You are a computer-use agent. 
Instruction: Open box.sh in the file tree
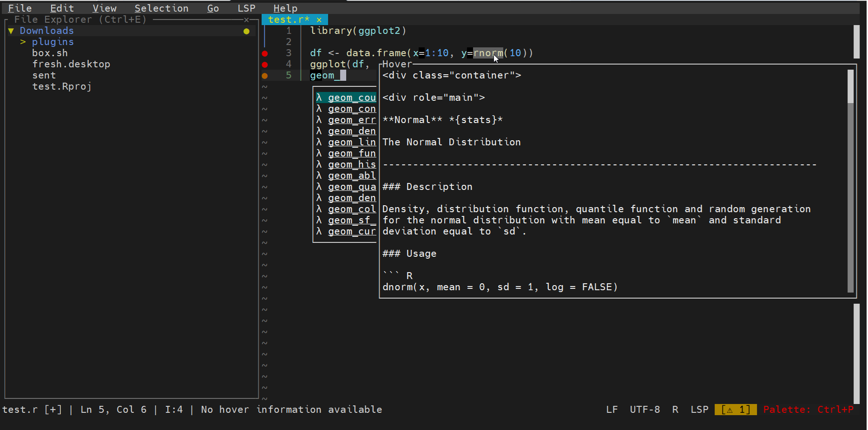[x=50, y=53]
